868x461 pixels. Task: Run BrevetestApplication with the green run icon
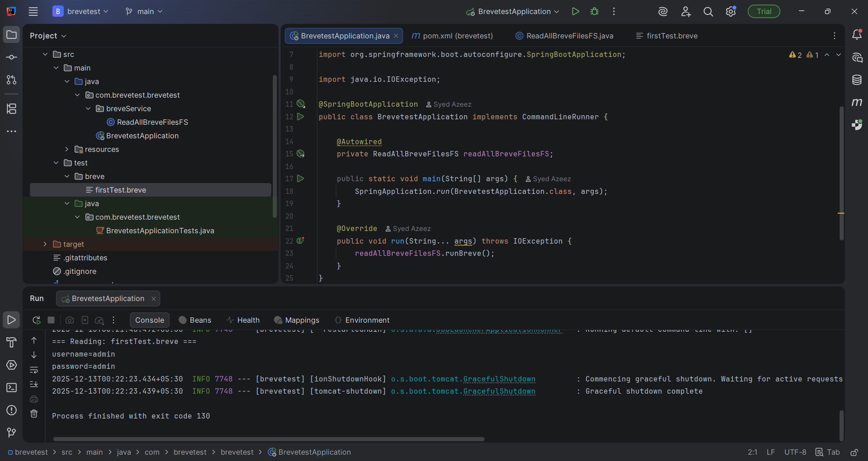tap(575, 11)
